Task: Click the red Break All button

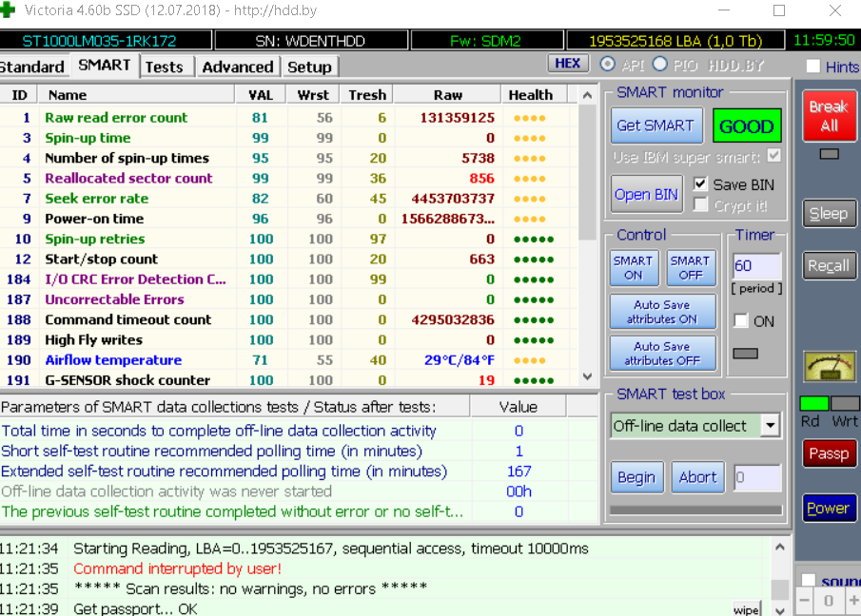Action: [x=829, y=116]
